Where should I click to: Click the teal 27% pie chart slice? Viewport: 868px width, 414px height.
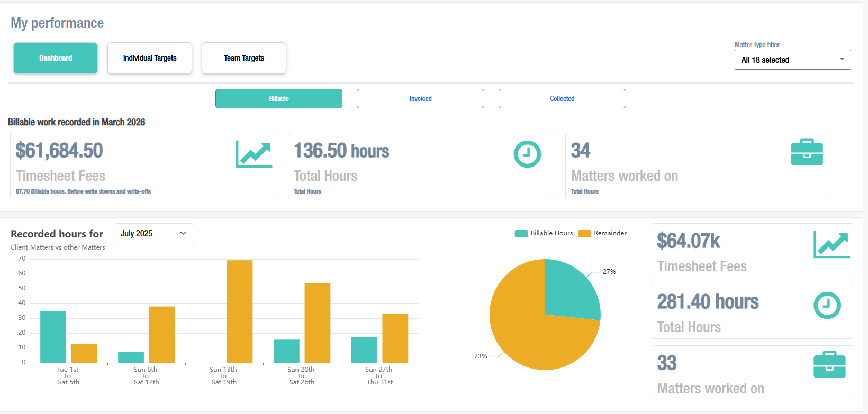click(569, 291)
